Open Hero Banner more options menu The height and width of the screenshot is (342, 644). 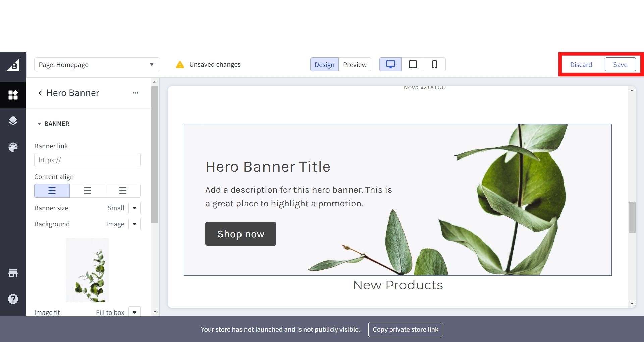(135, 93)
